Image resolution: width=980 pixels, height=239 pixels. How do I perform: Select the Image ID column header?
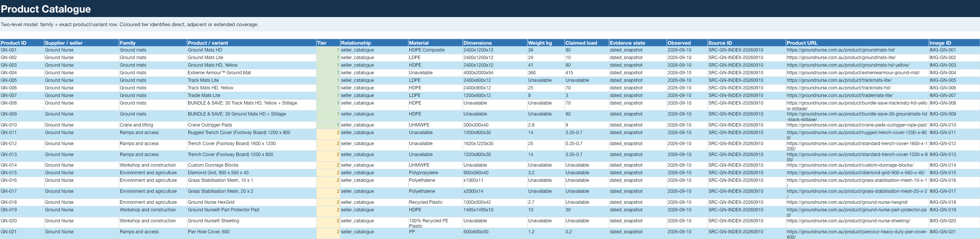point(954,43)
